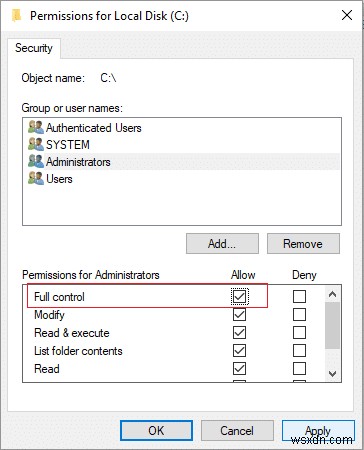This screenshot has width=364, height=450.
Task: Toggle Allow checkbox for Full control
Action: click(239, 296)
